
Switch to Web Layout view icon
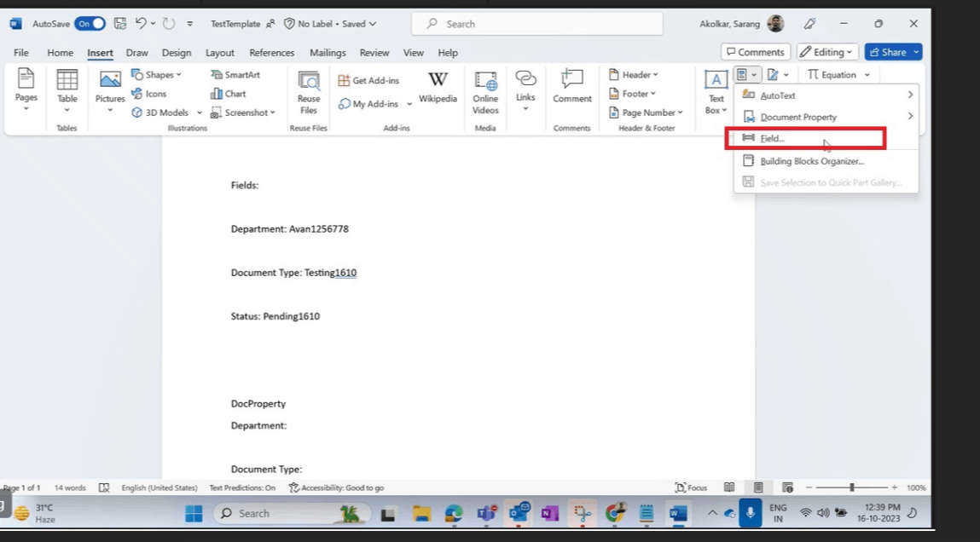click(x=787, y=487)
